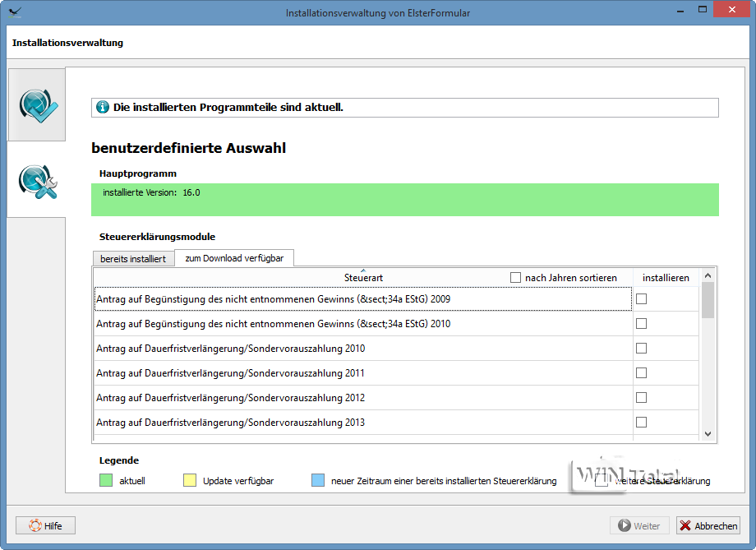Select the globe with wrench sidebar icon
The height and width of the screenshot is (550, 756).
38,182
